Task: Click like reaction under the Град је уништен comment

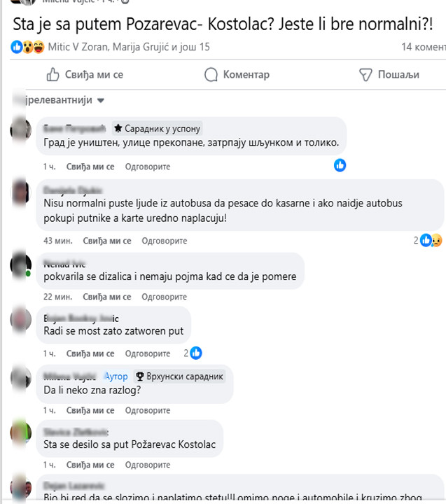Action: [x=340, y=165]
